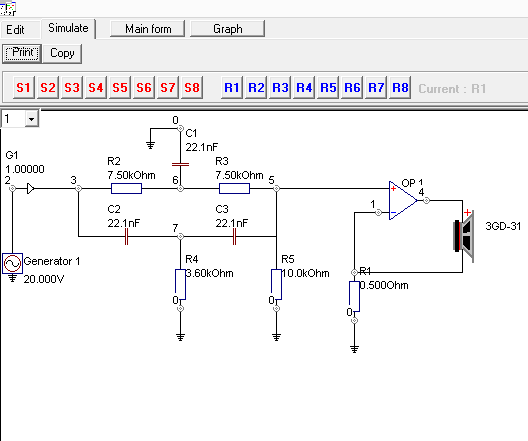Switch to the Edit tab
The height and width of the screenshot is (441, 528).
(15, 30)
